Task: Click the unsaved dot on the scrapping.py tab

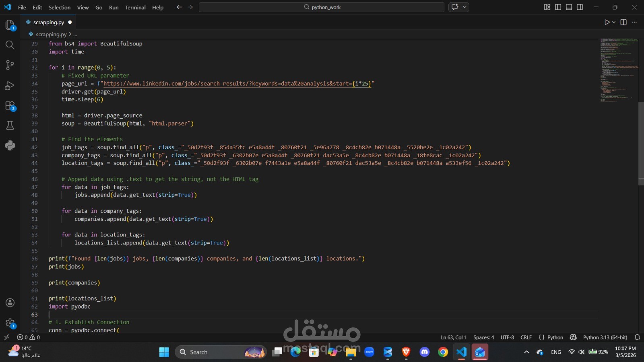Action: point(70,22)
